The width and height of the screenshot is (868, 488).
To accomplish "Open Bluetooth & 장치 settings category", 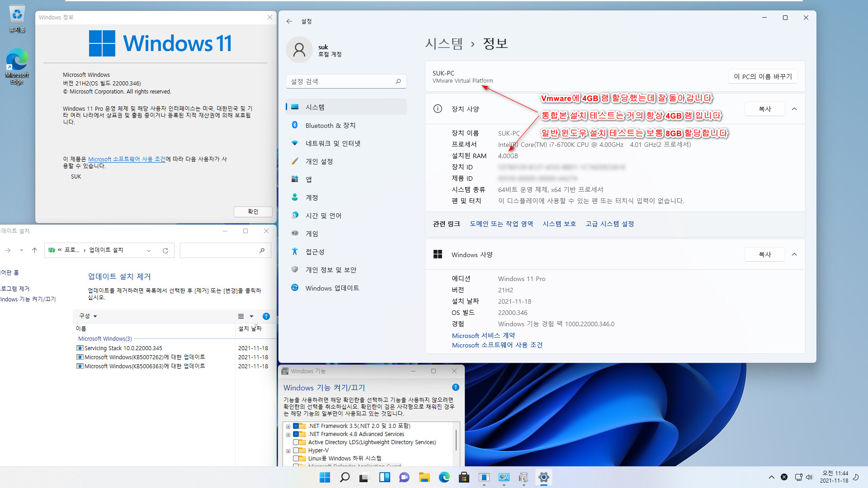I will click(346, 125).
